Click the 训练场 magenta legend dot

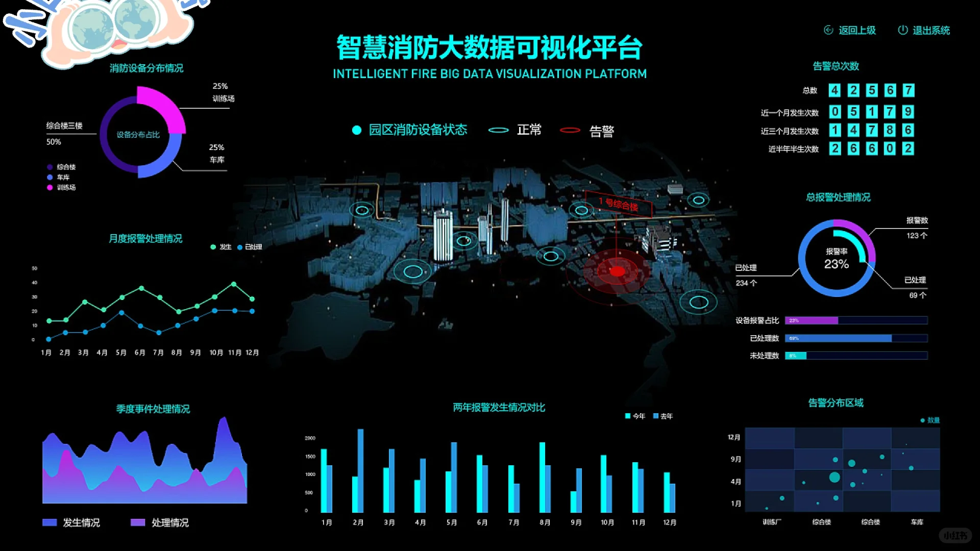click(x=50, y=188)
